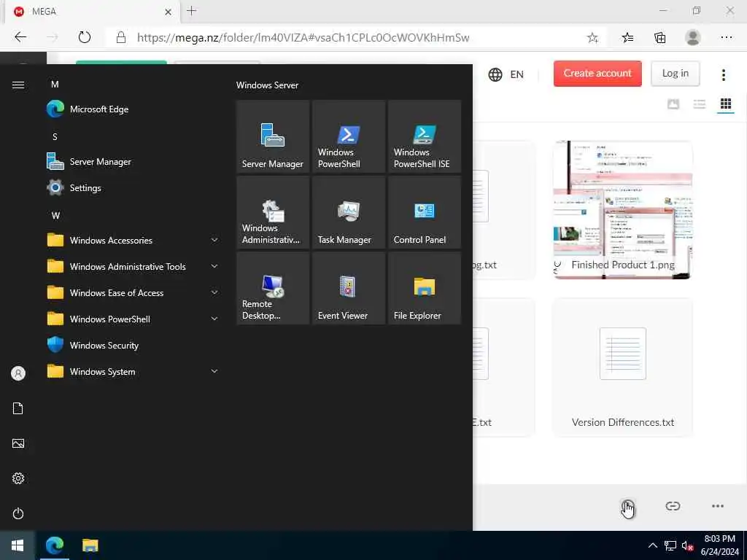Switch MEGA to grid view

(726, 104)
